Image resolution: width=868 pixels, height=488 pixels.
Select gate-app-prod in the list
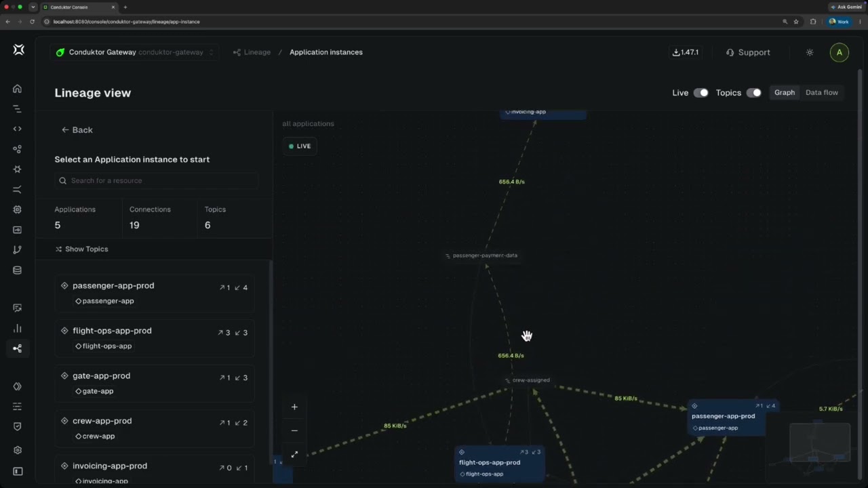[155, 383]
